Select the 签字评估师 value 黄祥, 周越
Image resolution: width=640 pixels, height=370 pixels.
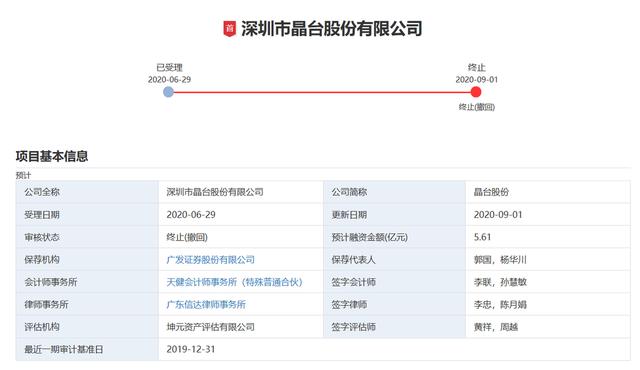496,327
